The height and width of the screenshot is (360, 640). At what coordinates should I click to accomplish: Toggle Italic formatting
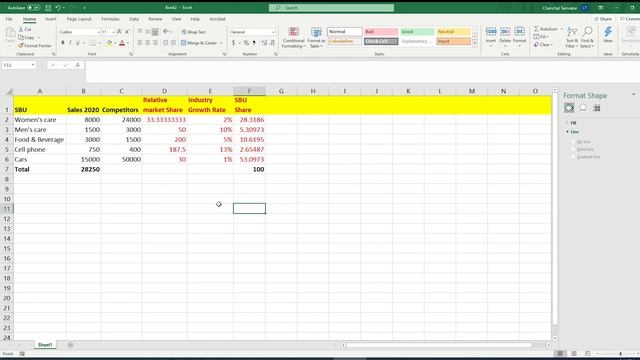(x=70, y=43)
